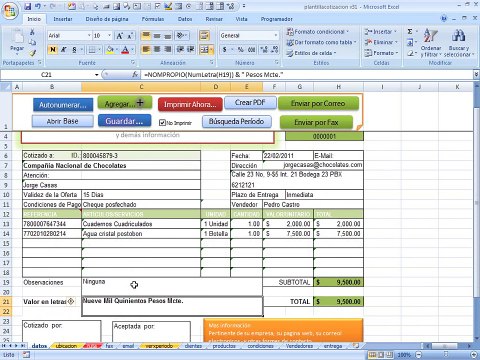Select the Format Painter brush
Image resolution: width=480 pixels, height=360 pixels.
(x=32, y=53)
